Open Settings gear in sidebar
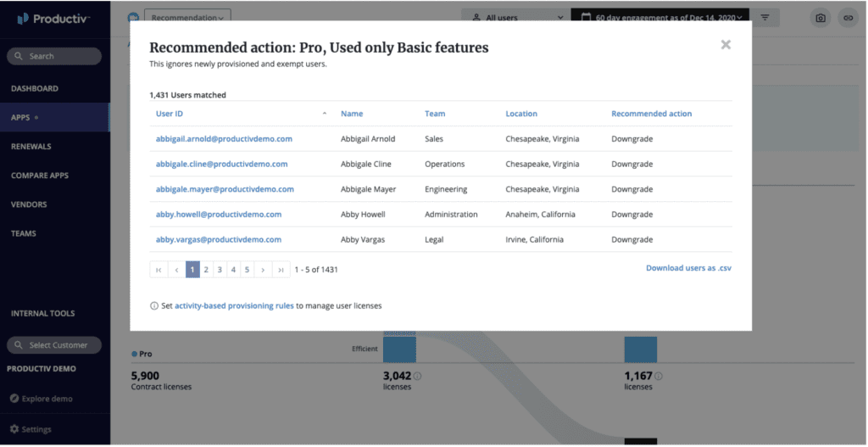The height and width of the screenshot is (447, 868). [14, 429]
